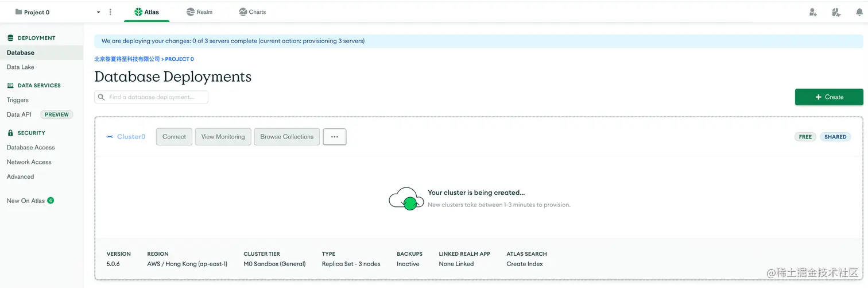Open Data API in the sidebar
The height and width of the screenshot is (288, 868).
(19, 114)
